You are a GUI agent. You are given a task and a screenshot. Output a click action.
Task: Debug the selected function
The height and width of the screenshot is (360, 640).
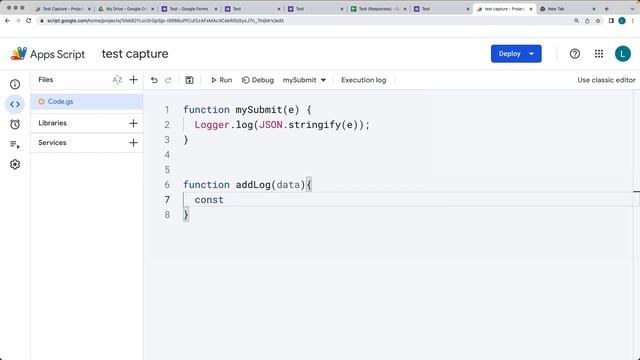point(258,80)
